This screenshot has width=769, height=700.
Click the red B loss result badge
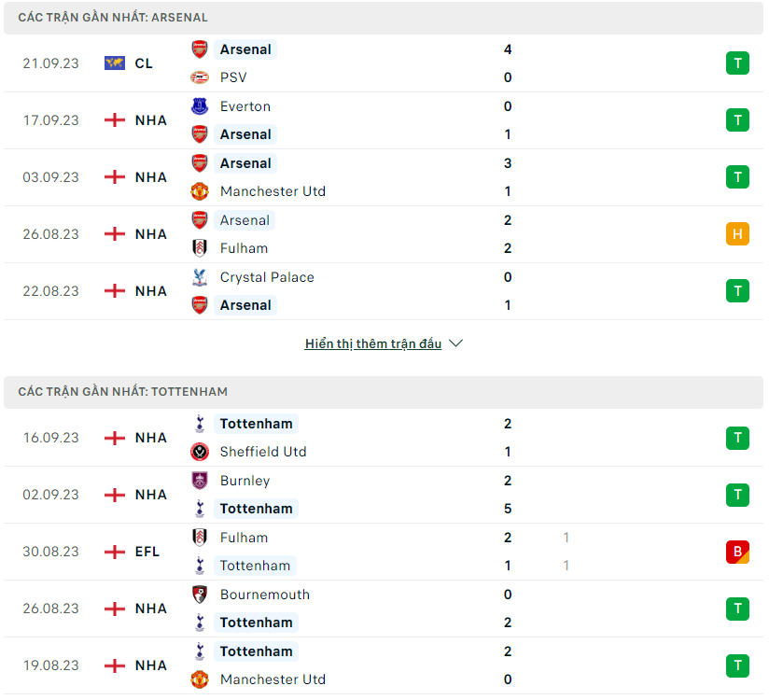737,552
